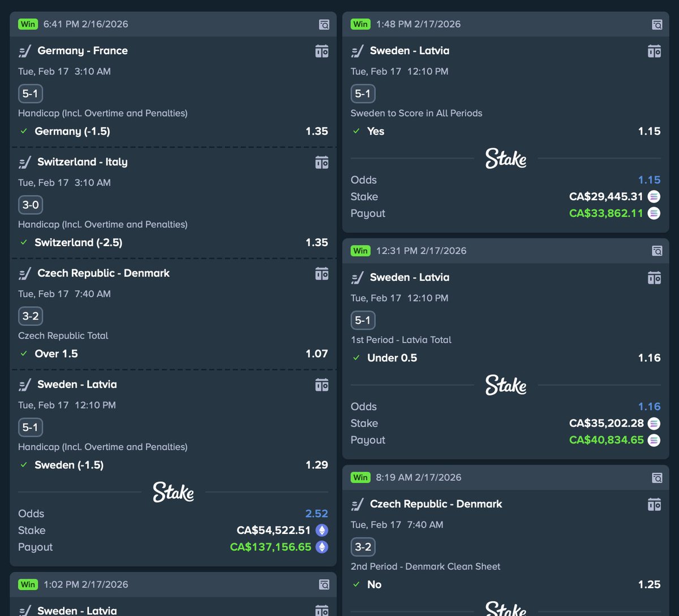Open Czech Republic - Denmark link in 6:41 PM bet
The image size is (679, 616).
104,273
